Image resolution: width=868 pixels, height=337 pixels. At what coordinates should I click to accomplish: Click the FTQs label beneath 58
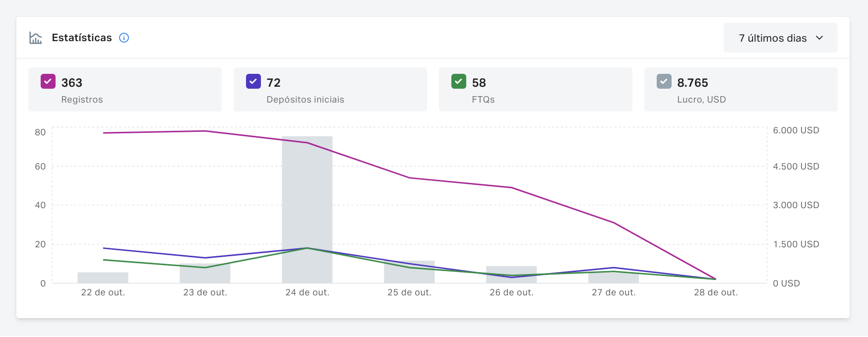click(483, 100)
